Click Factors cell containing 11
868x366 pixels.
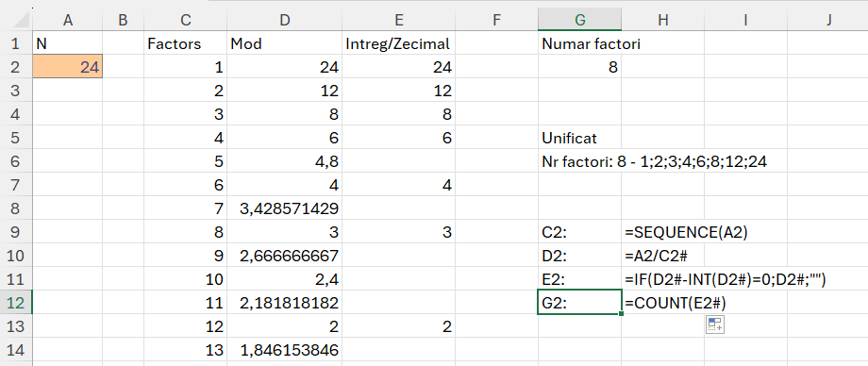(186, 302)
